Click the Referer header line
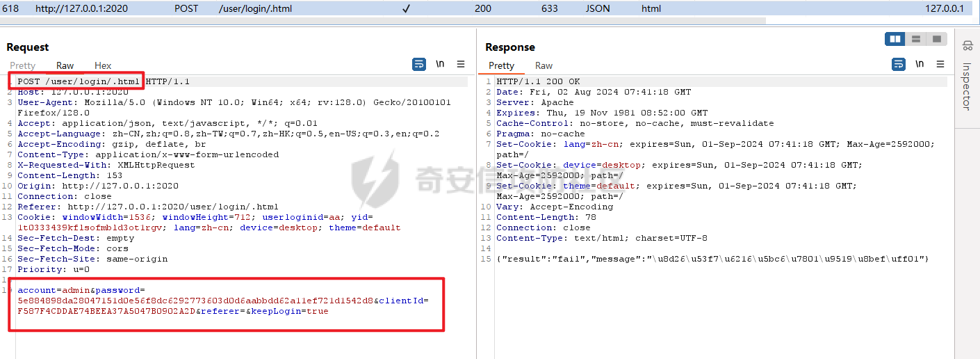Screen dimensions: 980x359 (148, 207)
